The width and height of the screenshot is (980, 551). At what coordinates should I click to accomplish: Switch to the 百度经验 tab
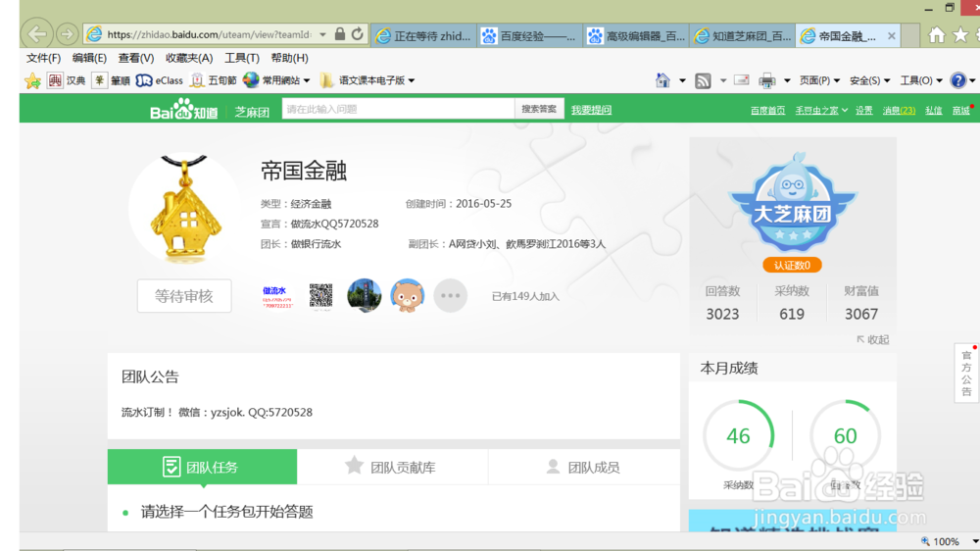pos(529,36)
